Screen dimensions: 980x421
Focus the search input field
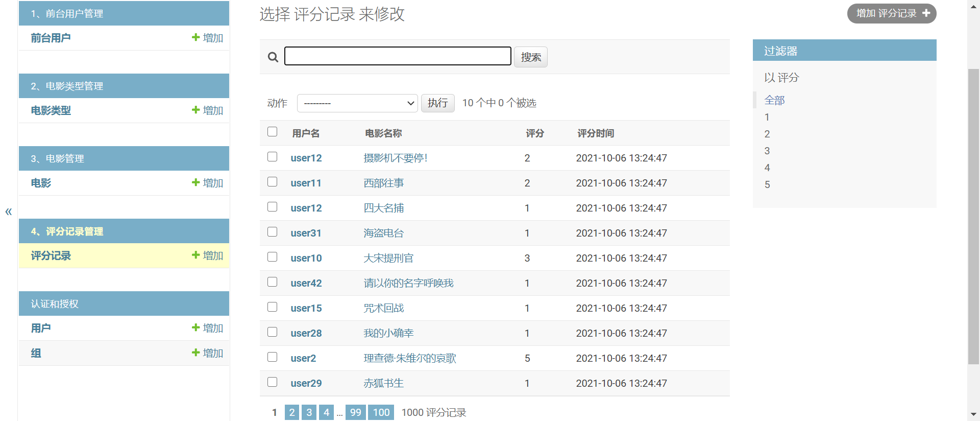(398, 56)
